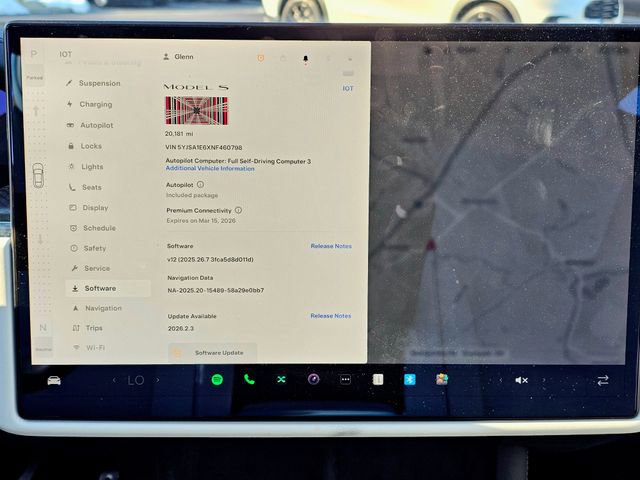Open the Bluetooth app
This screenshot has width=640, height=480.
[410, 380]
